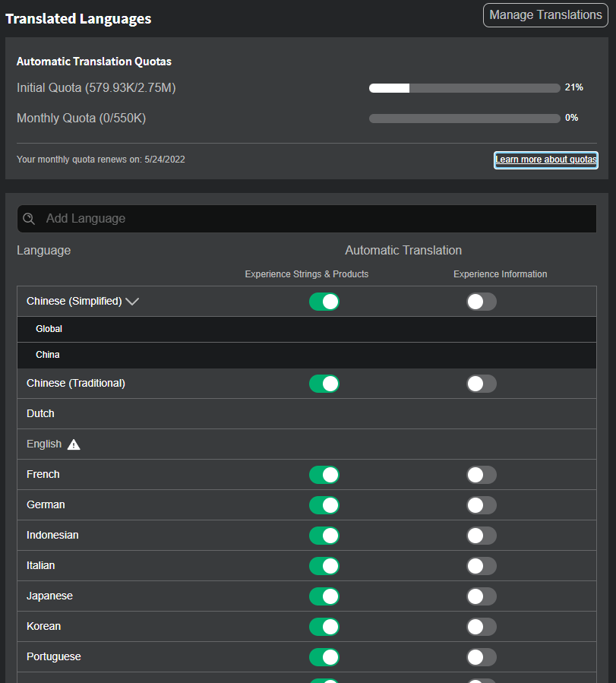Enable Korean Experience Information toggle
This screenshot has width=616, height=683.
(481, 627)
